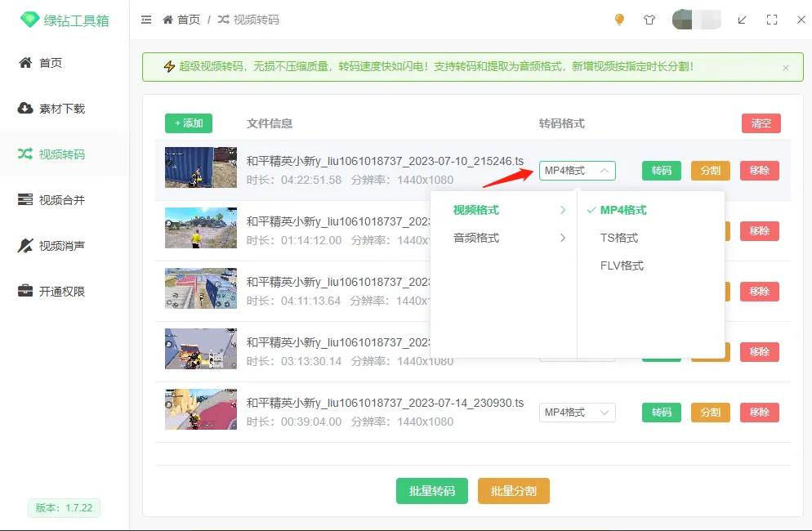Expand the 视频格式 submenu chevron
Image resolution: width=812 pixels, height=531 pixels.
click(x=562, y=210)
